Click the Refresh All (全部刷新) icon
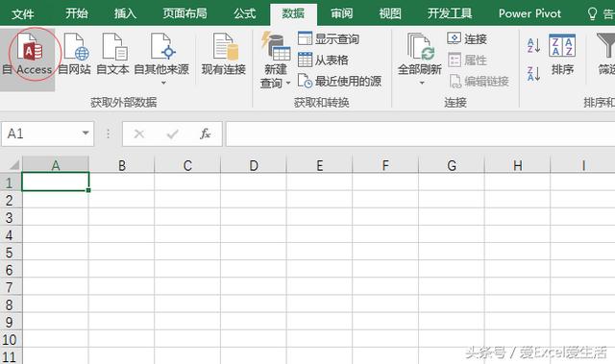 click(421, 47)
